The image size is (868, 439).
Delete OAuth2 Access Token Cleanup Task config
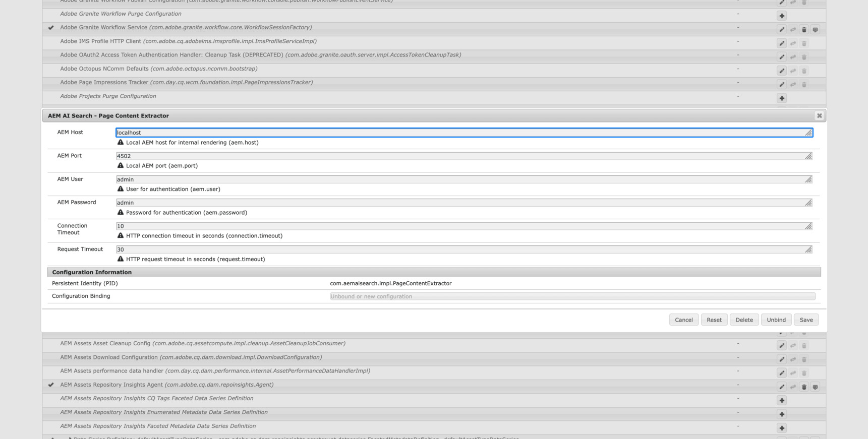[x=804, y=57]
